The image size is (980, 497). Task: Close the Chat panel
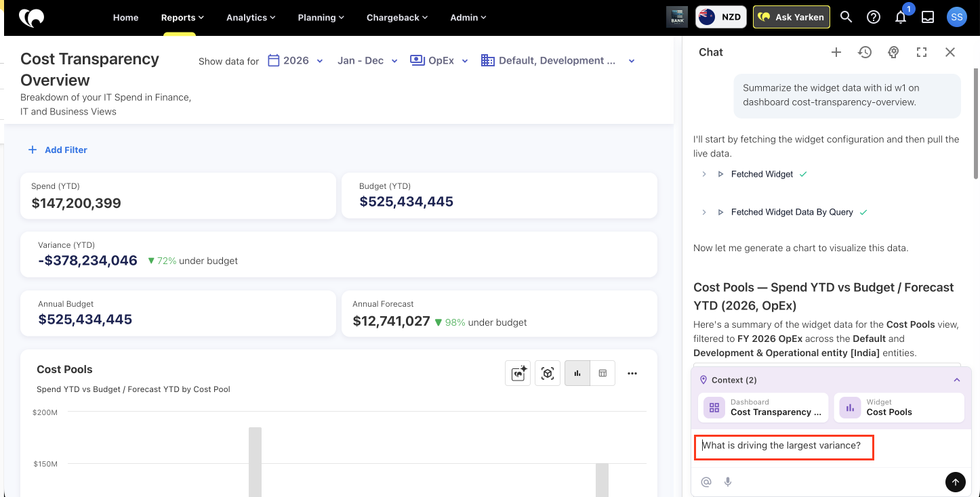click(x=950, y=52)
